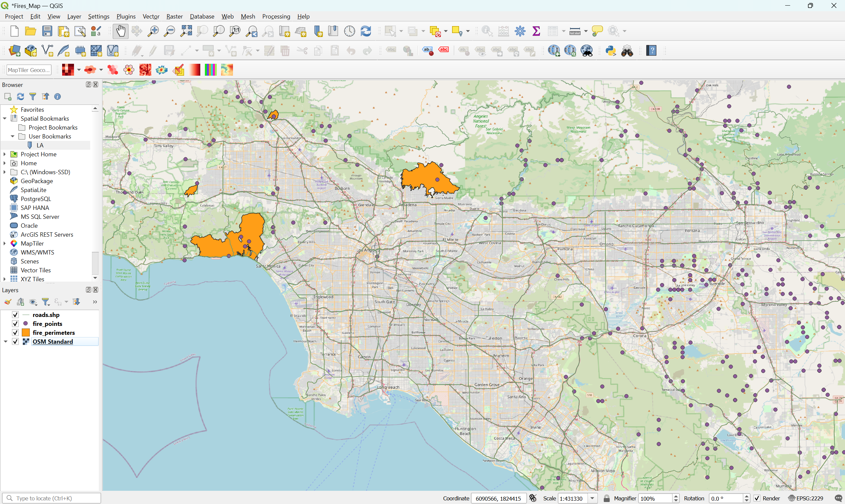Toggle the scale lock icon
Viewport: 845px width, 504px height.
607,498
